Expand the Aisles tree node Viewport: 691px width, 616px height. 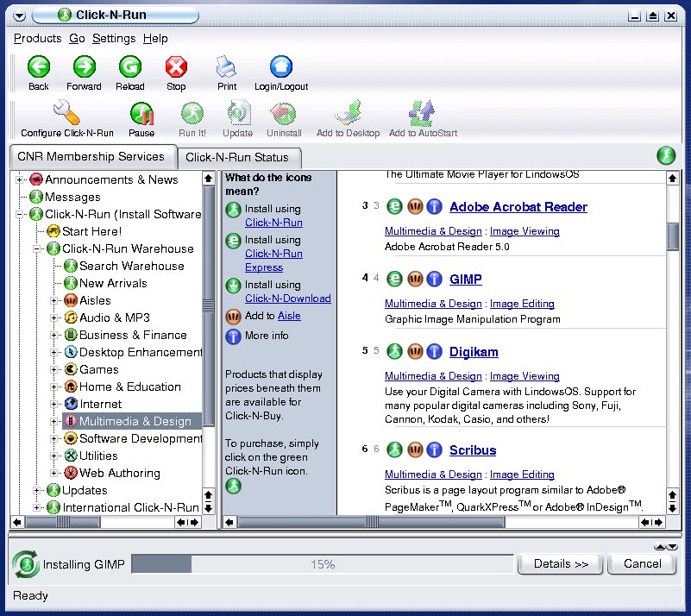53,300
